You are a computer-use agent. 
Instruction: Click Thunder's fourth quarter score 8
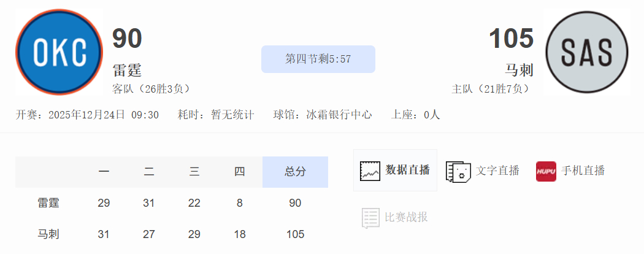(239, 203)
